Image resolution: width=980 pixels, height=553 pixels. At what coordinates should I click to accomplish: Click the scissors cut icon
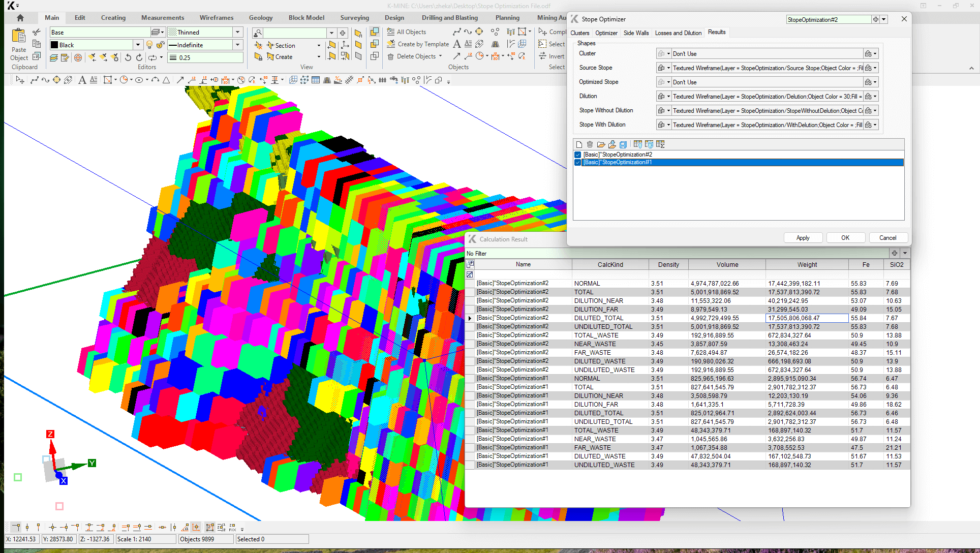click(37, 32)
